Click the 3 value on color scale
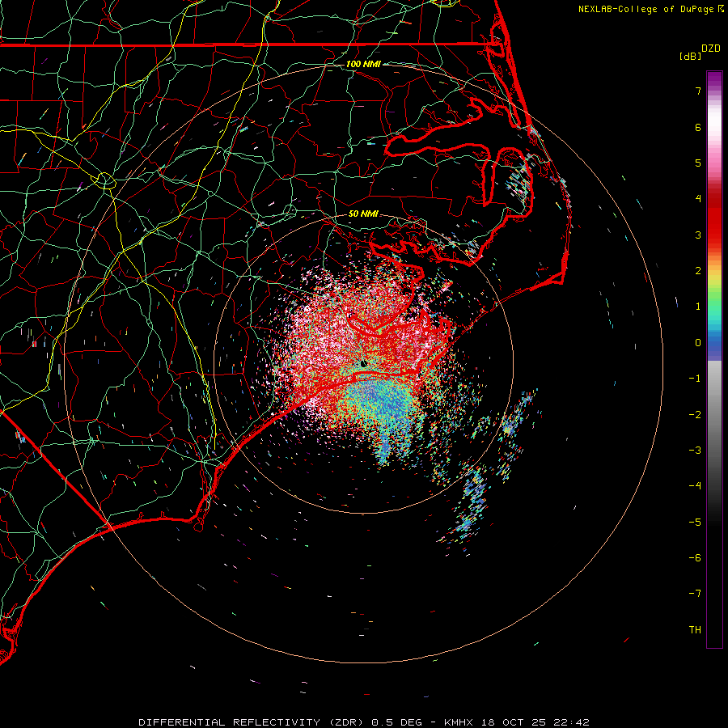This screenshot has width=728, height=728. [x=698, y=235]
